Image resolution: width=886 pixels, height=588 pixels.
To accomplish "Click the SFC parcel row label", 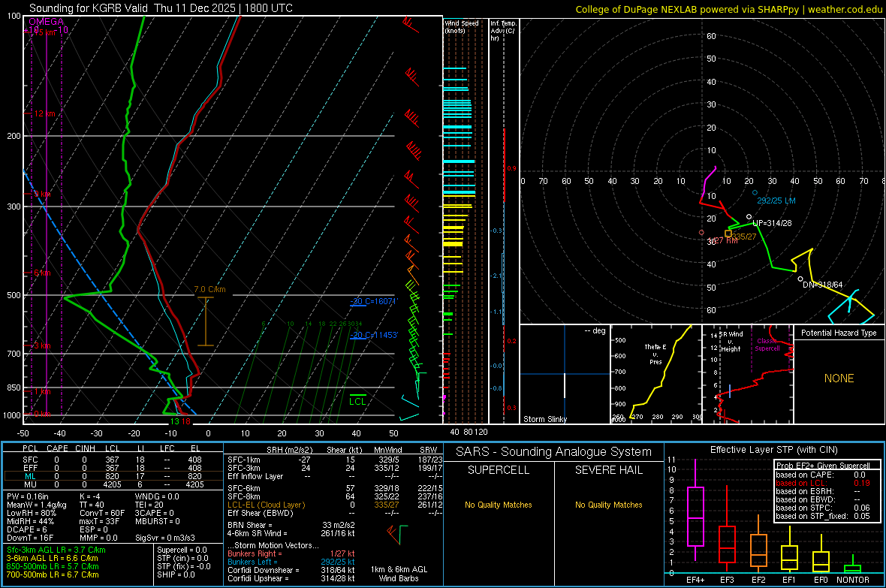I will tap(30, 460).
